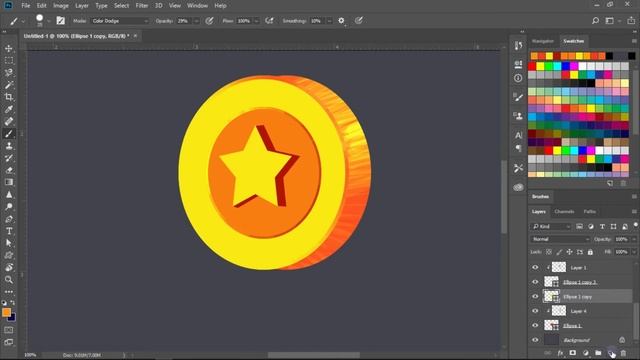Image resolution: width=640 pixels, height=360 pixels.
Task: Open the Brush Preset picker arrow
Action: pyautogui.click(x=49, y=21)
